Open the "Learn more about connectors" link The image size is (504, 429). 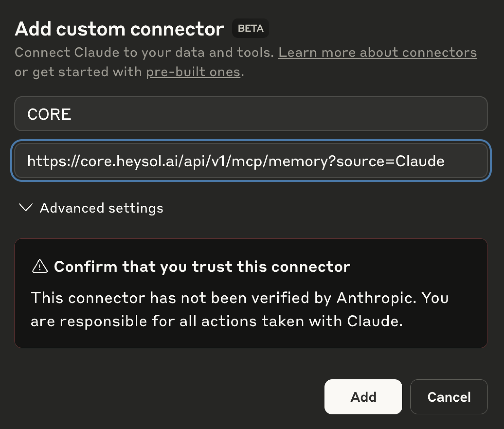click(377, 53)
